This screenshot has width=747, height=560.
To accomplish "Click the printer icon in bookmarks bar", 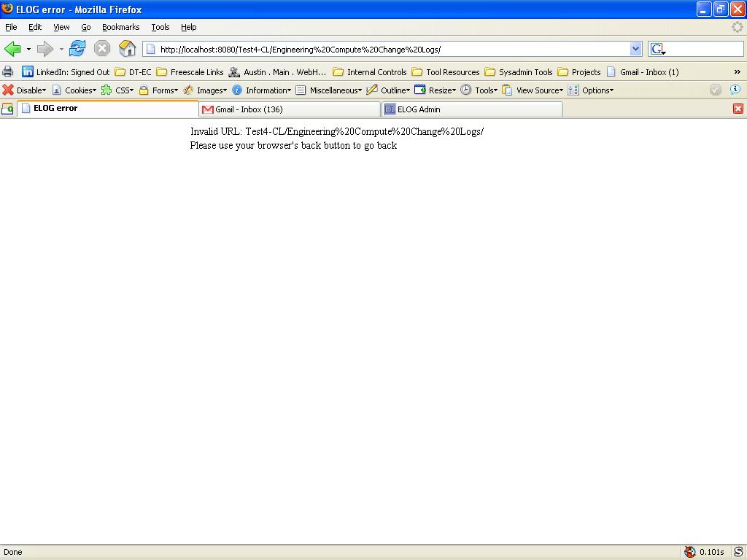I will pyautogui.click(x=8, y=72).
